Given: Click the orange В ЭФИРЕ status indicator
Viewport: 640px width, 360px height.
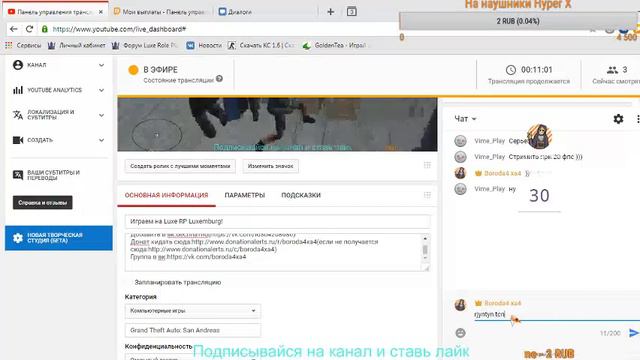Looking at the screenshot, I should pyautogui.click(x=133, y=70).
